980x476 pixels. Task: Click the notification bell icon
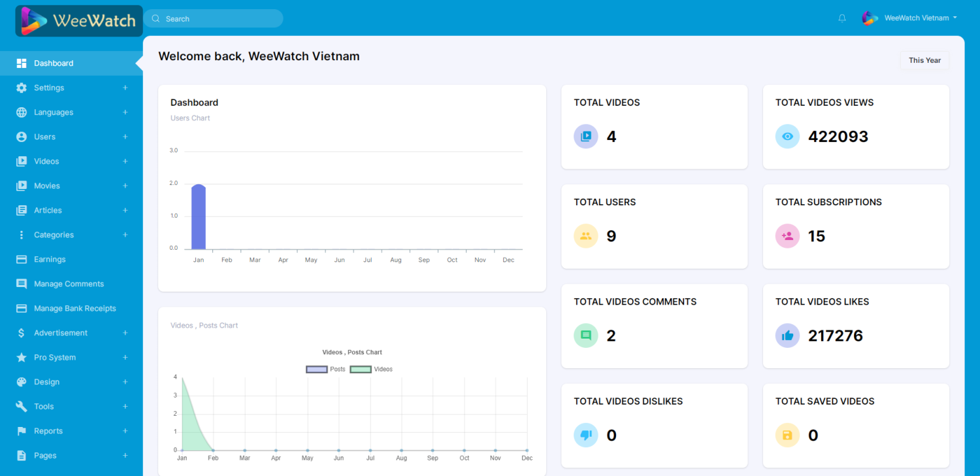click(842, 18)
